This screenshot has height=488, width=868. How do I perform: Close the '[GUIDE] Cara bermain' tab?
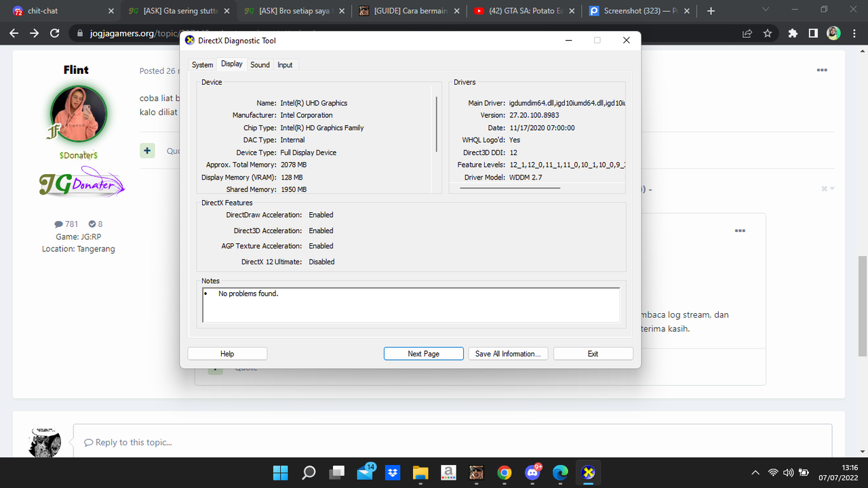point(456,11)
